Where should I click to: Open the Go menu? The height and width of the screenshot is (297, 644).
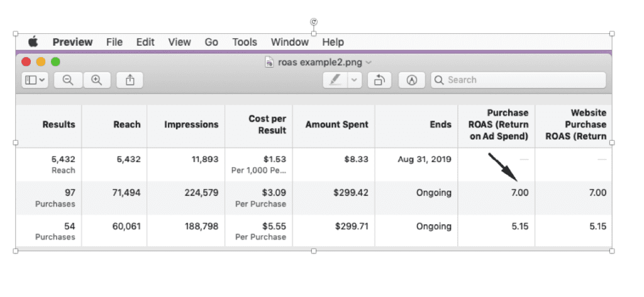tap(211, 42)
